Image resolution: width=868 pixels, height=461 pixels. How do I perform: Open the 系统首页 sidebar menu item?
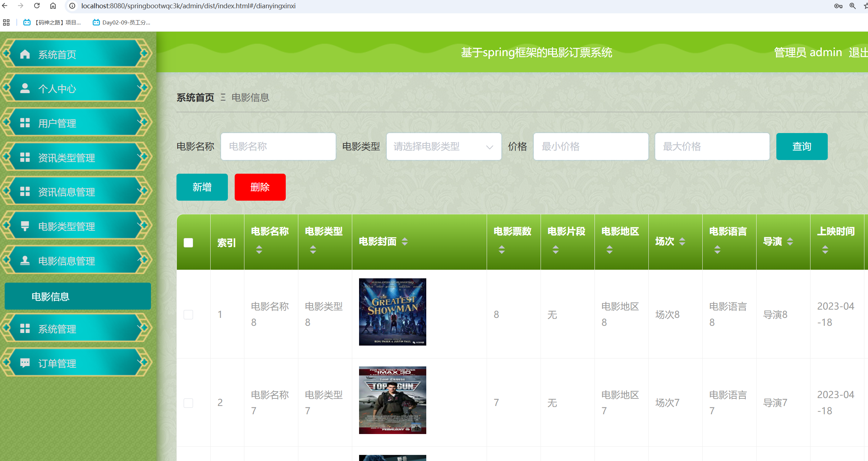(76, 54)
